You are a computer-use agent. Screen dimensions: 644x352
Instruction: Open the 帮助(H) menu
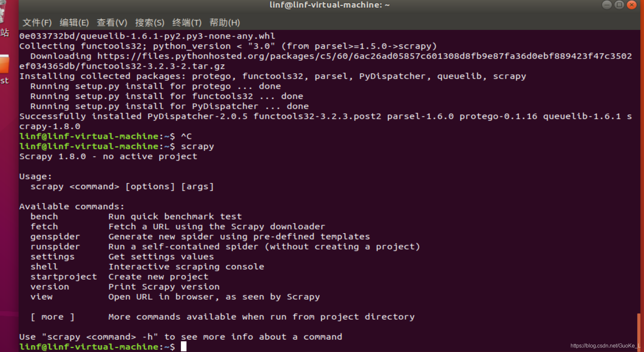click(225, 22)
